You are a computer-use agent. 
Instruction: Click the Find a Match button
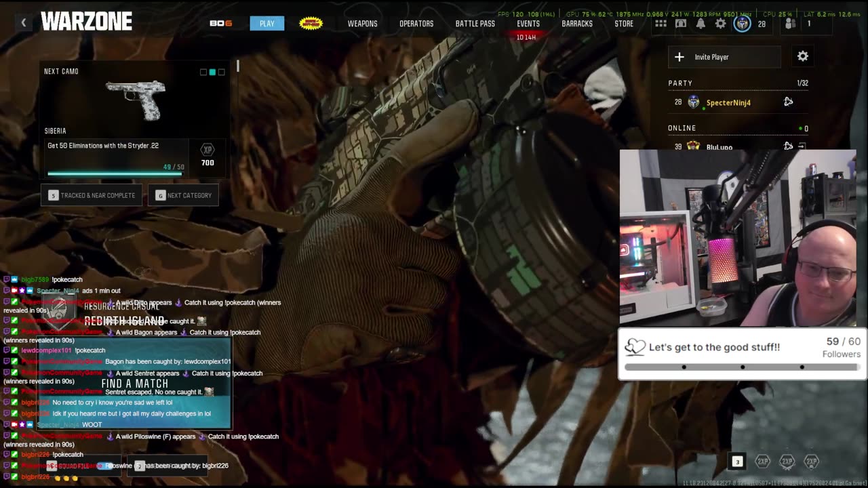click(134, 384)
